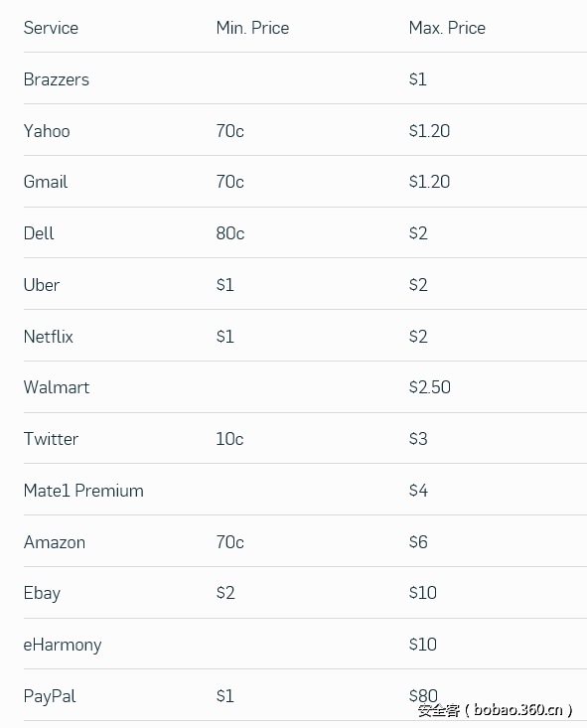
Task: Click the Uber service name
Action: [x=42, y=285]
